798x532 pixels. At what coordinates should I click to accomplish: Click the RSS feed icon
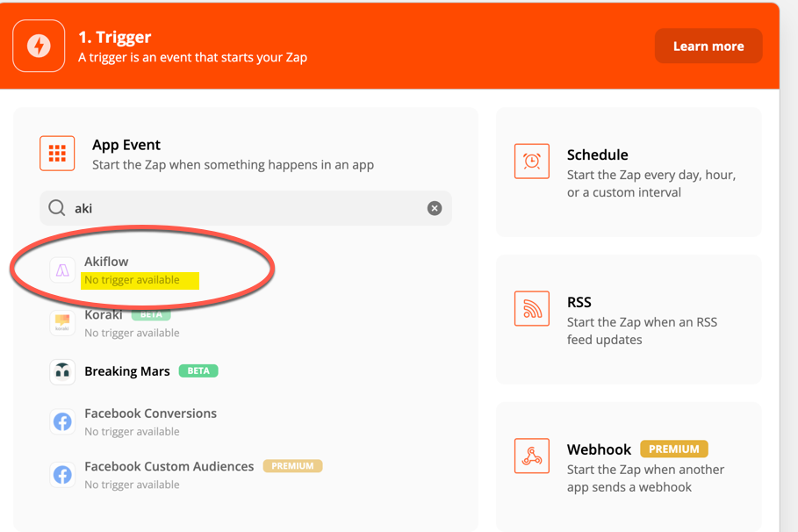(532, 308)
